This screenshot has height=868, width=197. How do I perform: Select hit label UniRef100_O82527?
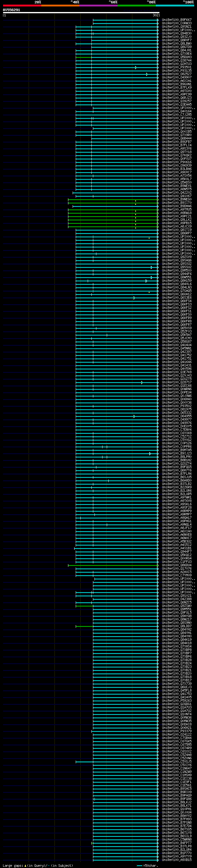click(177, 74)
